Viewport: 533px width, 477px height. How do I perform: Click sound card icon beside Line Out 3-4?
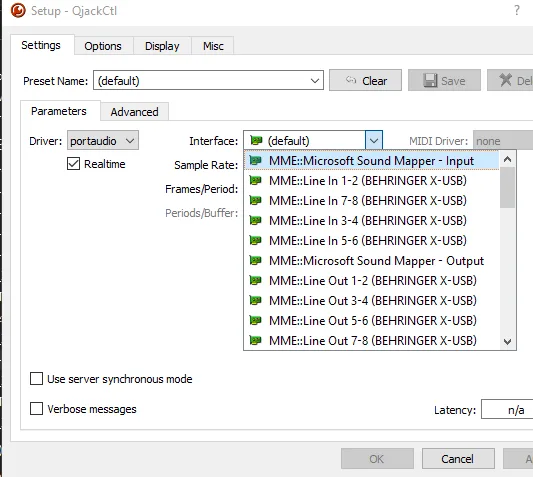(255, 300)
